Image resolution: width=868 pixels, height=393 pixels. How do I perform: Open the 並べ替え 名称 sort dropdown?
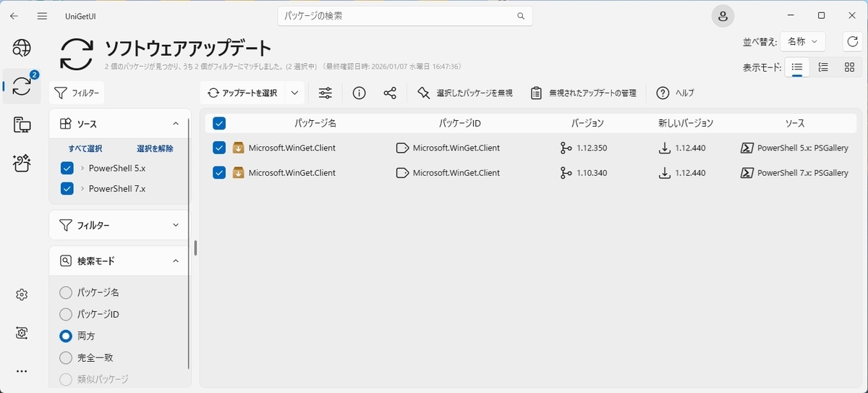tap(802, 42)
